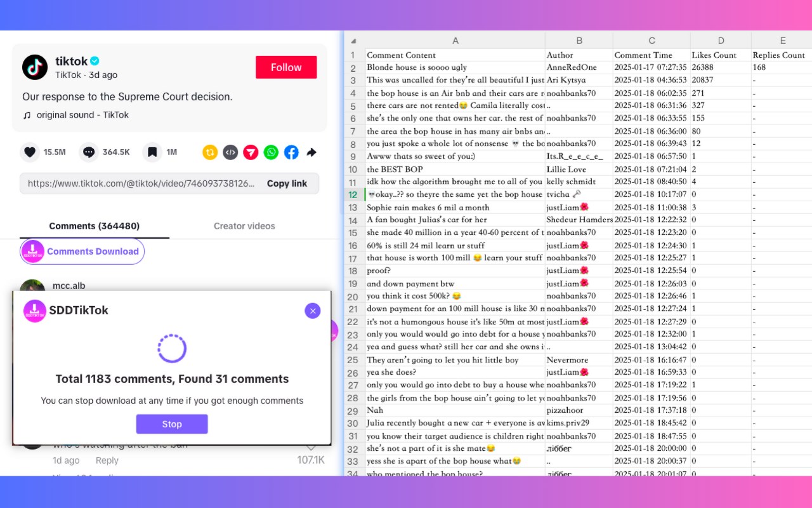The height and width of the screenshot is (508, 812).
Task: Click the yellow repost icon
Action: [210, 152]
